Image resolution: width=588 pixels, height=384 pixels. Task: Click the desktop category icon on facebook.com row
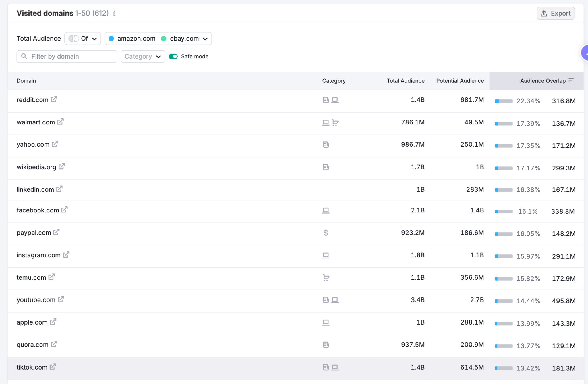[x=326, y=210]
